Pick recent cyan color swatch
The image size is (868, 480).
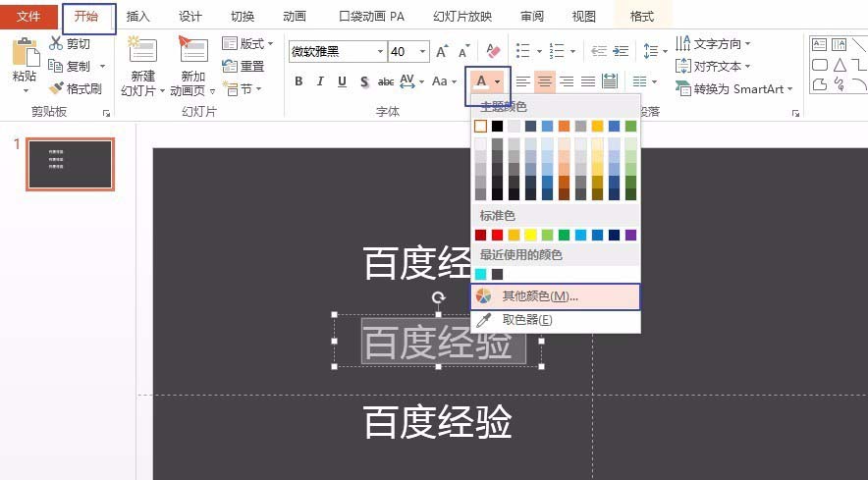click(x=480, y=274)
